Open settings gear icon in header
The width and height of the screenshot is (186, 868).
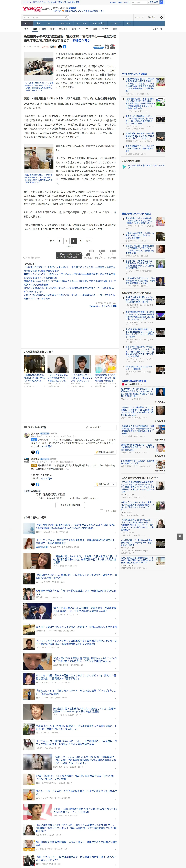pos(161,17)
